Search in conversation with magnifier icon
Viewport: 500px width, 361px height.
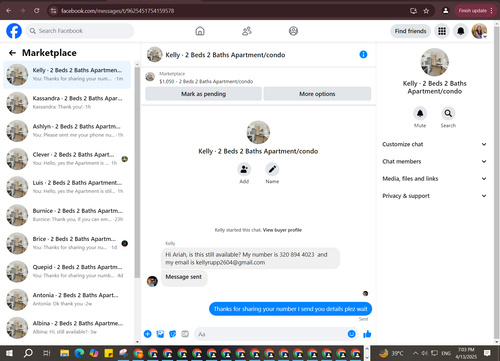[x=448, y=113]
